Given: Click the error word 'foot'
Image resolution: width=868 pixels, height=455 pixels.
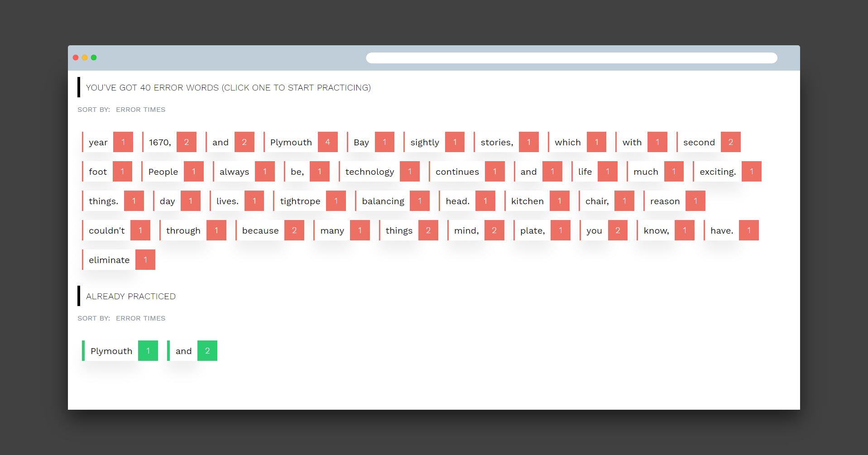Looking at the screenshot, I should pos(107,172).
